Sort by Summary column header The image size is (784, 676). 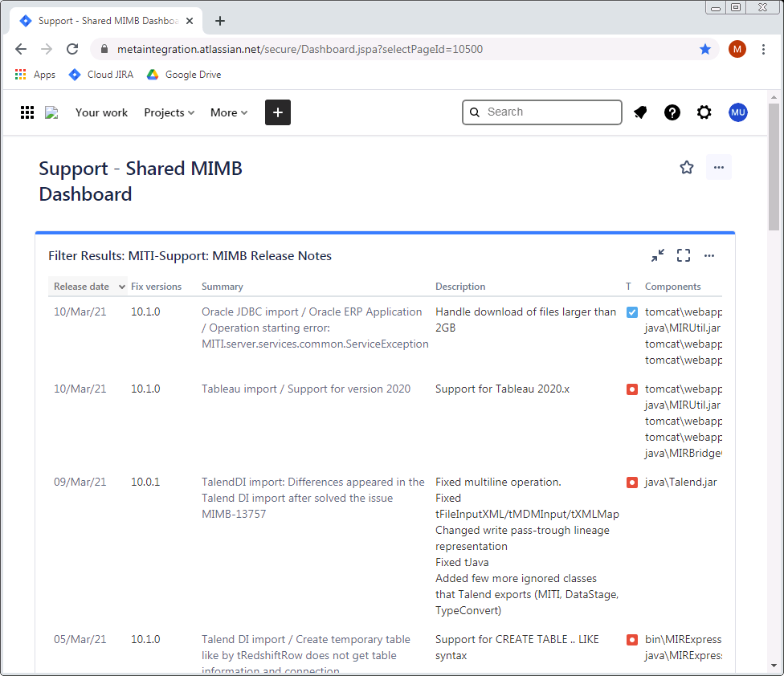click(222, 287)
